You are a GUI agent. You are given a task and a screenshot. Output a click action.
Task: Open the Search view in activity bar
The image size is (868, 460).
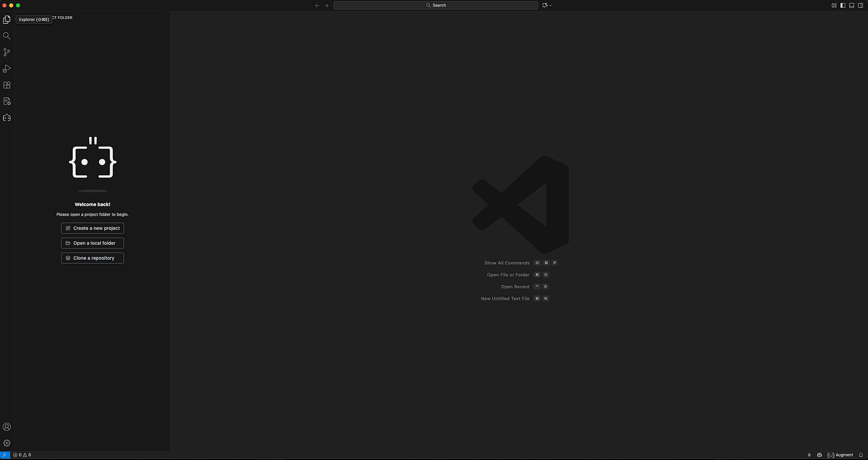pyautogui.click(x=7, y=36)
